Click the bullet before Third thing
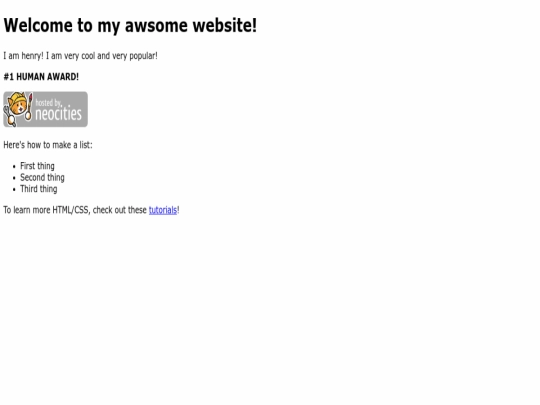The width and height of the screenshot is (540, 405). (x=14, y=189)
